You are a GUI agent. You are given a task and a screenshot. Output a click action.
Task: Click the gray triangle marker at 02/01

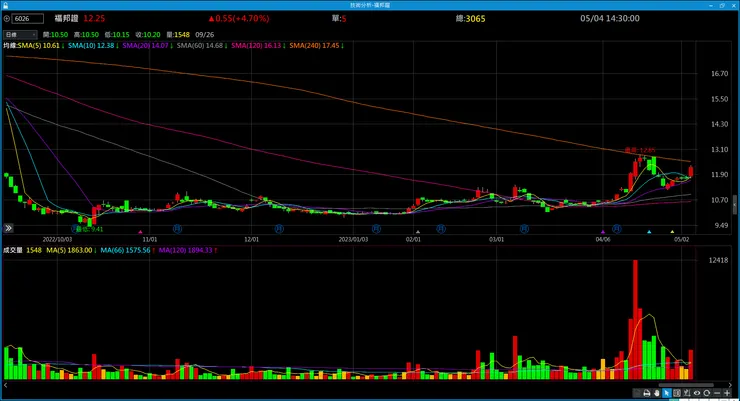pyautogui.click(x=418, y=232)
